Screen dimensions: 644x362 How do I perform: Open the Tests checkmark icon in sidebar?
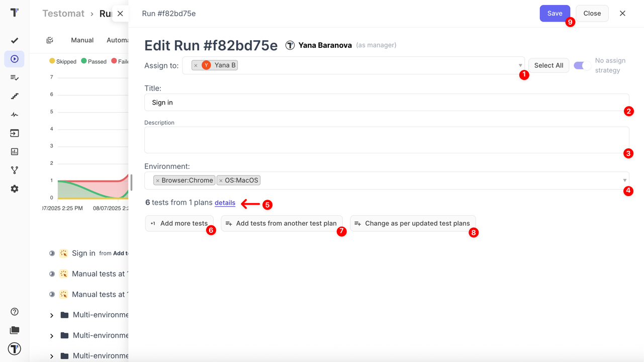[15, 40]
